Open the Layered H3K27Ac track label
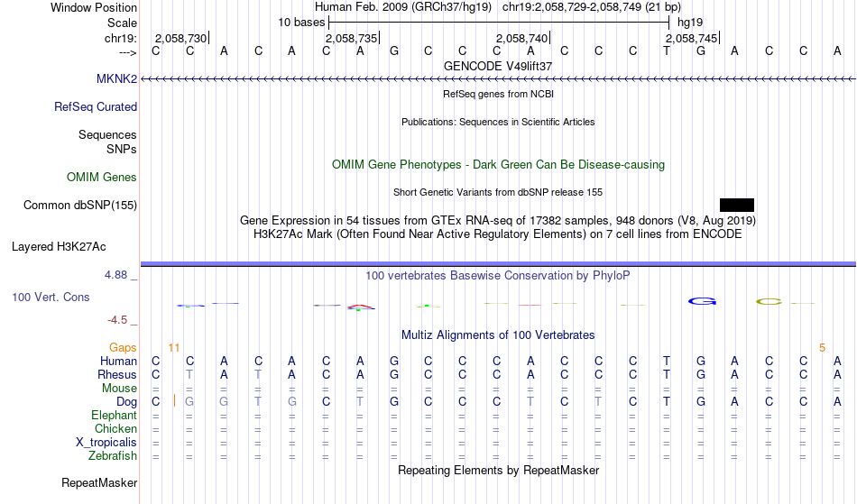The height and width of the screenshot is (504, 857). tap(59, 247)
